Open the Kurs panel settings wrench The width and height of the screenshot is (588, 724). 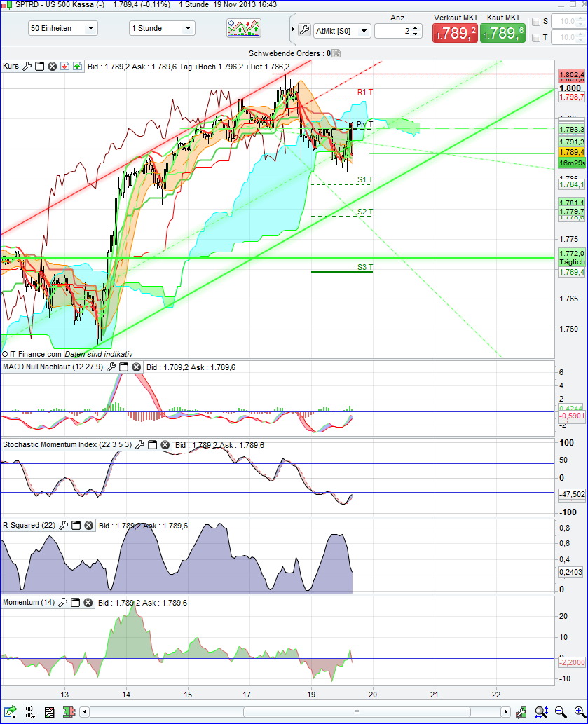[x=27, y=66]
